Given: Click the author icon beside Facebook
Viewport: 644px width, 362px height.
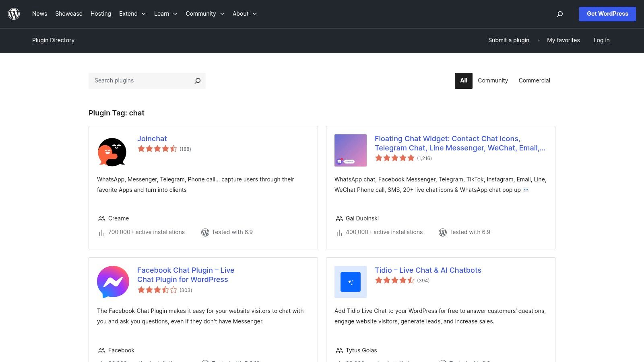Looking at the screenshot, I should [102, 351].
